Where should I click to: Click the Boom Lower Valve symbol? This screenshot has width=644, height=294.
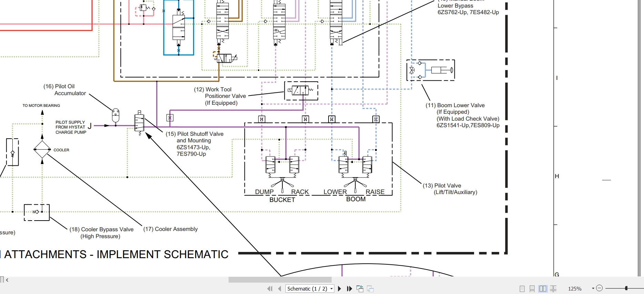coord(431,70)
